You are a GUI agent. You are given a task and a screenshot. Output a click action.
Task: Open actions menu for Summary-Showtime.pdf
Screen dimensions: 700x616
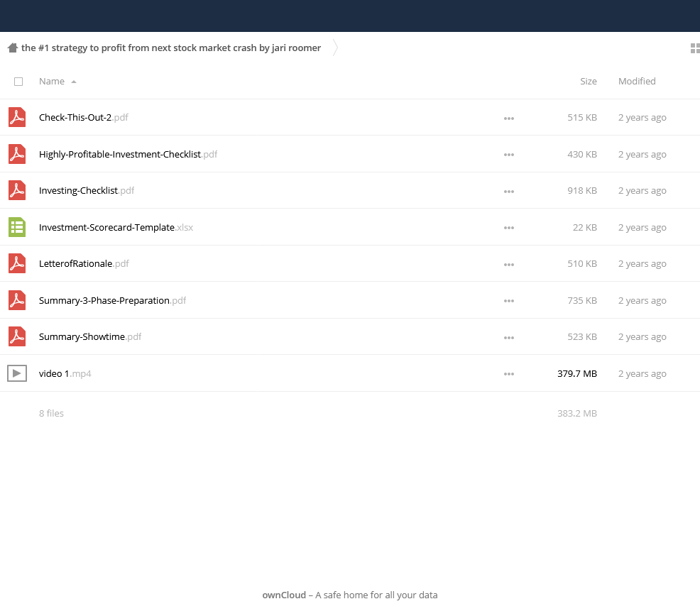point(509,338)
